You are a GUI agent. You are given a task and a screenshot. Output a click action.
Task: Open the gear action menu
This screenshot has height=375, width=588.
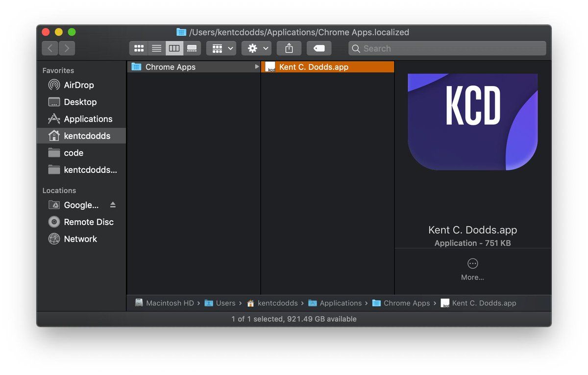click(x=257, y=48)
